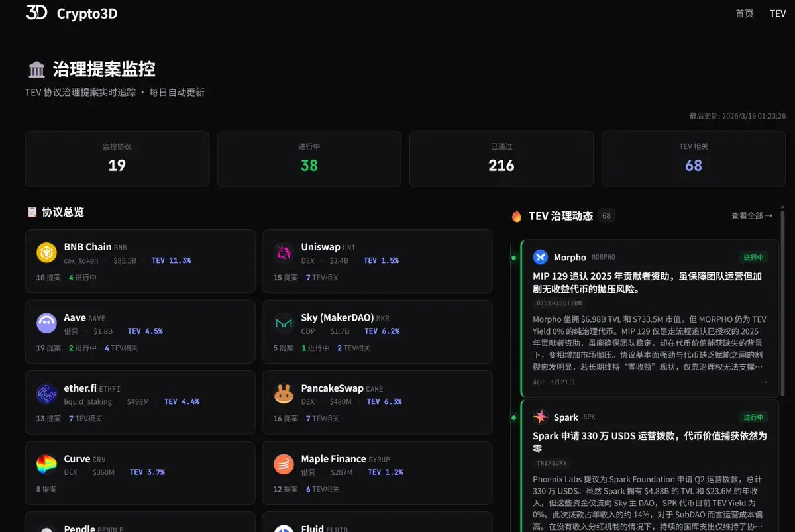Open the PancakeSwap protocol card
Viewport: 795px width, 532px height.
point(377,402)
